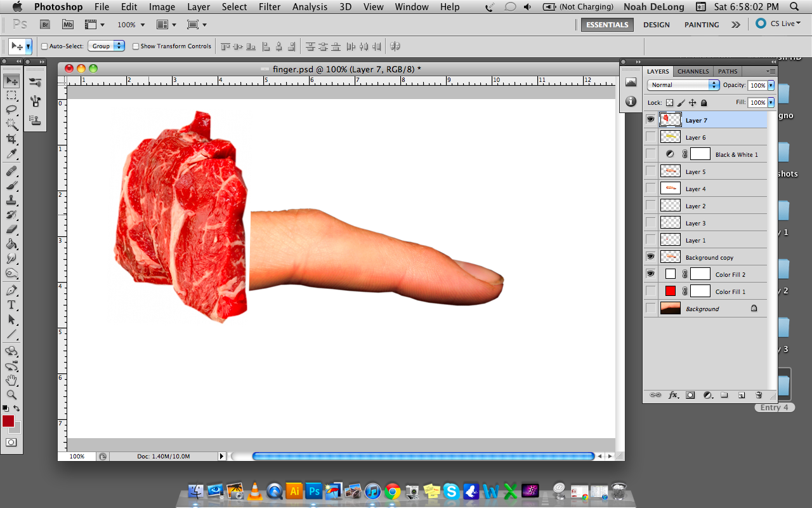Open the Auto-Select Group dropdown

click(x=106, y=46)
